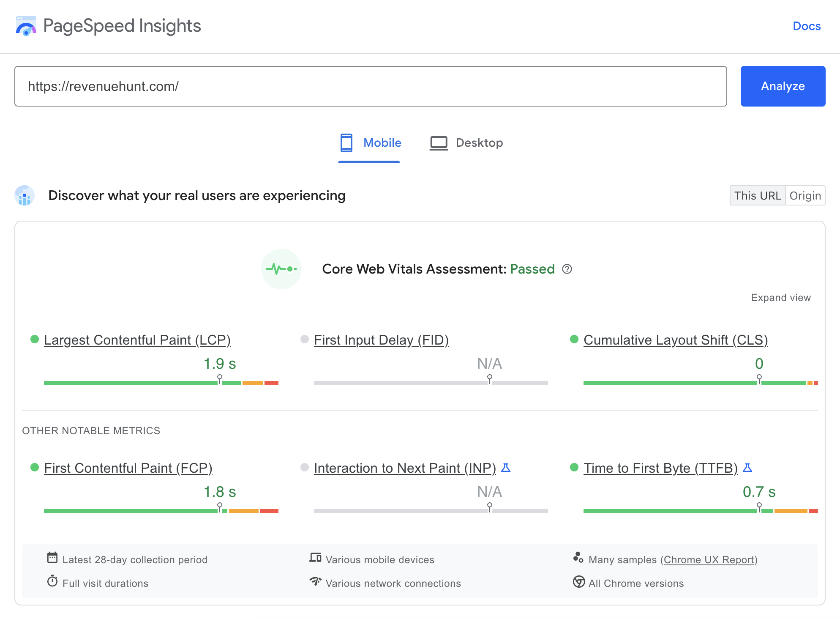
Task: Click the help icon next to Passed
Action: click(x=568, y=269)
